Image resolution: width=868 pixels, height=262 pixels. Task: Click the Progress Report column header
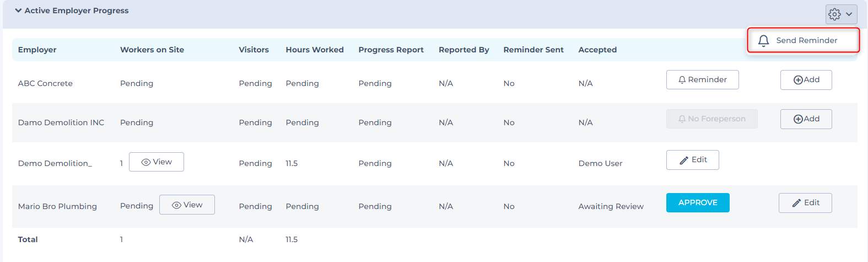click(391, 50)
